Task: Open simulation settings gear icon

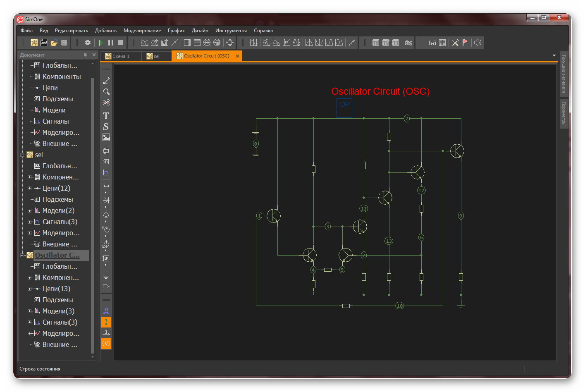Action: [x=88, y=43]
